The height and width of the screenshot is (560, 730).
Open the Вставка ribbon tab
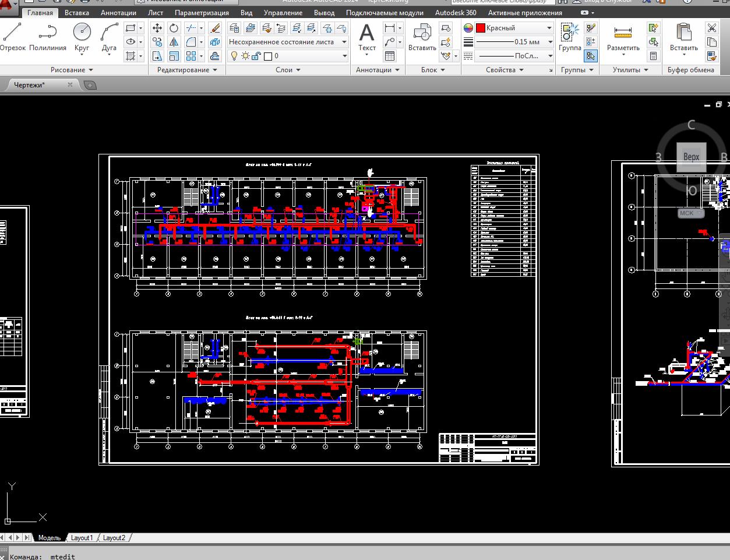coord(77,12)
